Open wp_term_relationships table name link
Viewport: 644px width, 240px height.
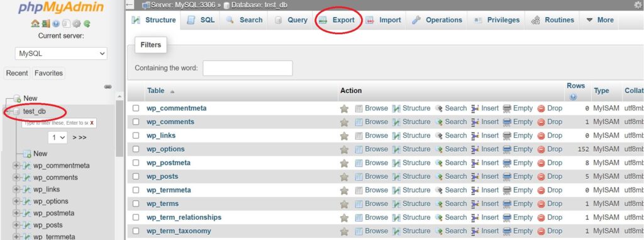(x=184, y=217)
